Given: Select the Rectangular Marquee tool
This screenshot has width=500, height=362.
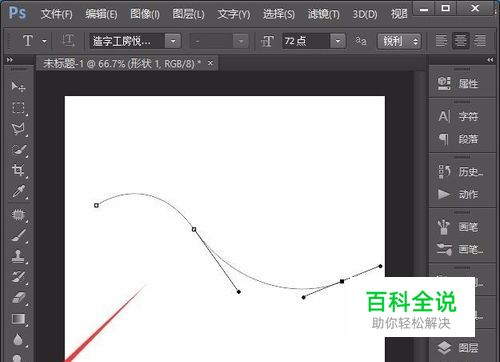Looking at the screenshot, I should click(x=18, y=108).
